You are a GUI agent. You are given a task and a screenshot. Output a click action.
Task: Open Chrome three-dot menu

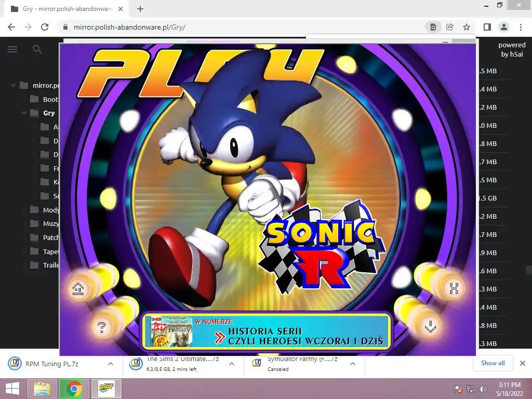[x=521, y=27]
